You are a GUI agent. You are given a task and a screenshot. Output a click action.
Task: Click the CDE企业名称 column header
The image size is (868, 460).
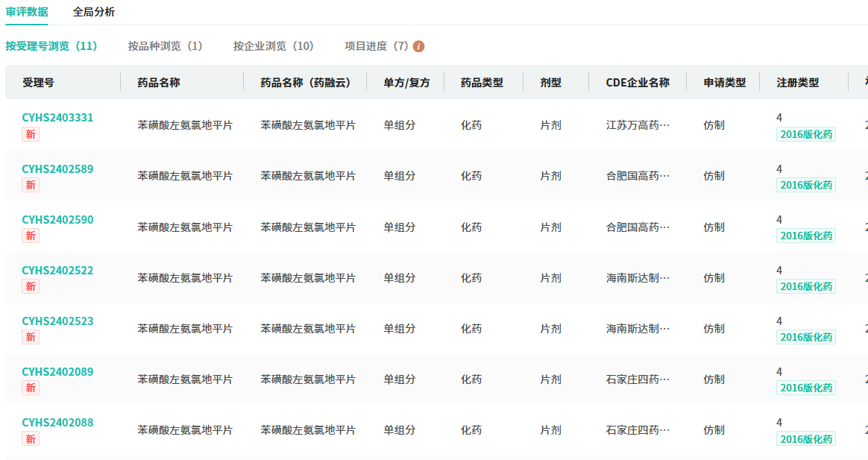coord(638,83)
